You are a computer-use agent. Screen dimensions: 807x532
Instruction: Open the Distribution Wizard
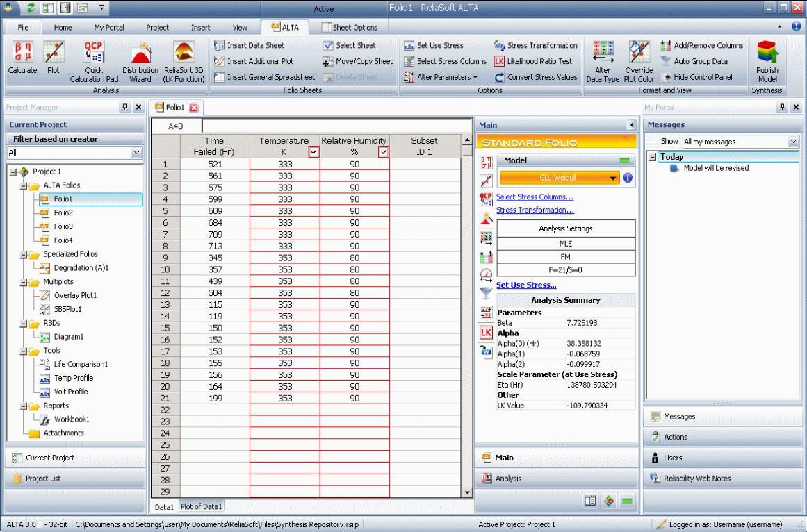coord(140,61)
